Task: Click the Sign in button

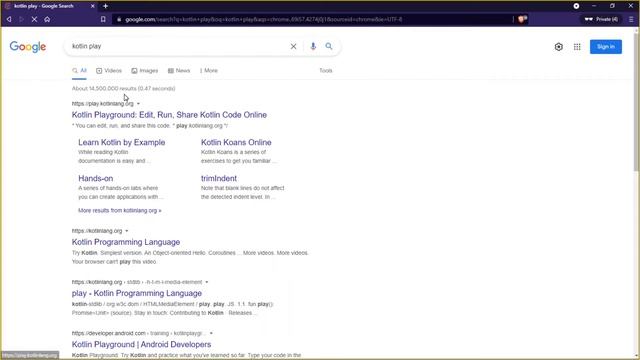Action: pyautogui.click(x=606, y=47)
